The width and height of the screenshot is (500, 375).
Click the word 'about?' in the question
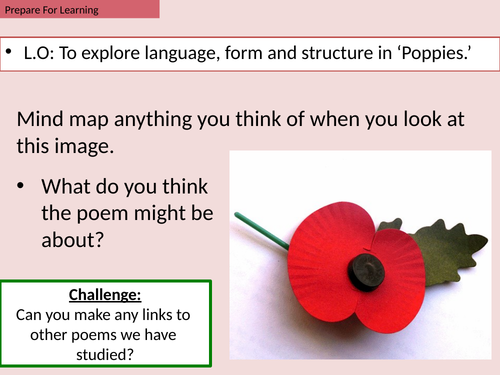tap(73, 240)
